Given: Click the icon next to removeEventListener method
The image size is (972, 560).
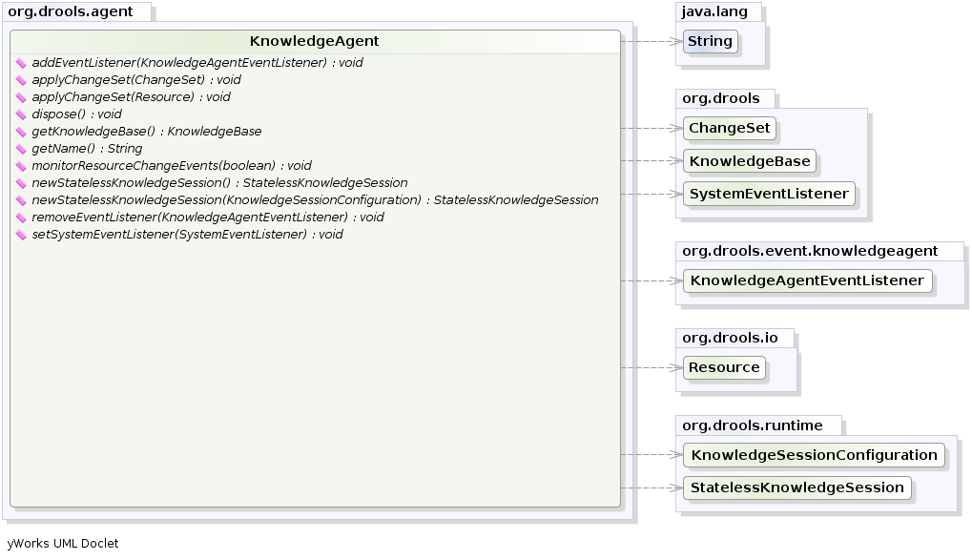Looking at the screenshot, I should point(22,218).
